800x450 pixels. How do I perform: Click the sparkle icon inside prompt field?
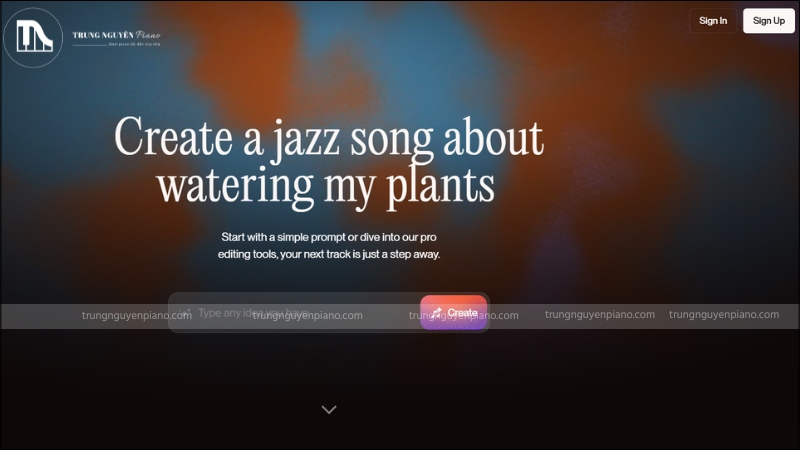click(185, 312)
